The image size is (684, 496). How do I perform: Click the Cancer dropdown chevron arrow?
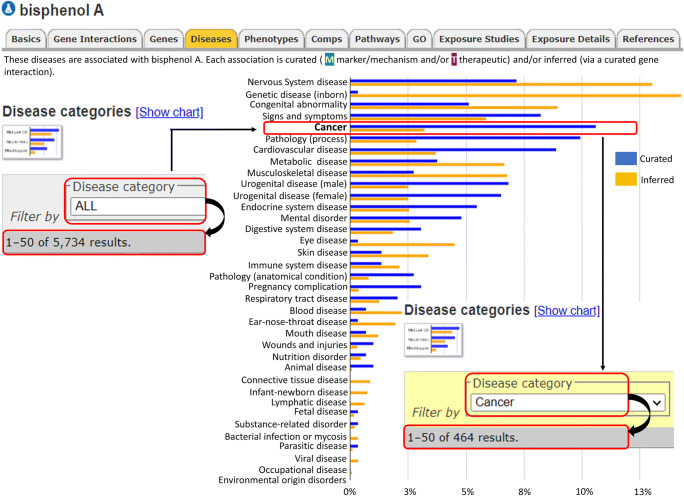pyautogui.click(x=657, y=403)
